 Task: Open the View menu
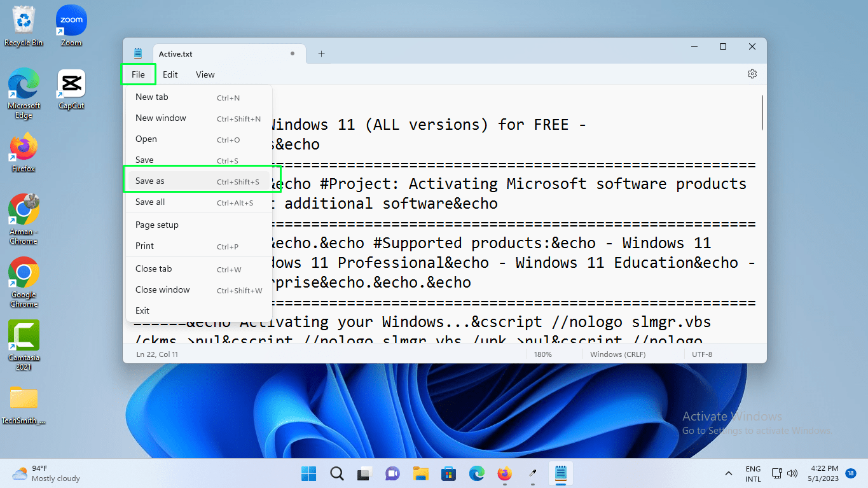point(205,74)
